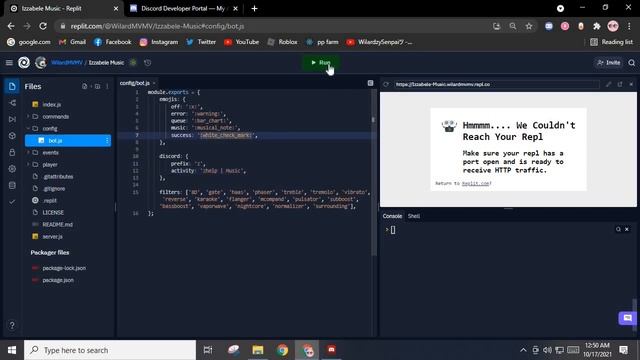Viewport: 640px width, 360px height.
Task: Open the Version control sidebar panel
Action: tap(12, 103)
